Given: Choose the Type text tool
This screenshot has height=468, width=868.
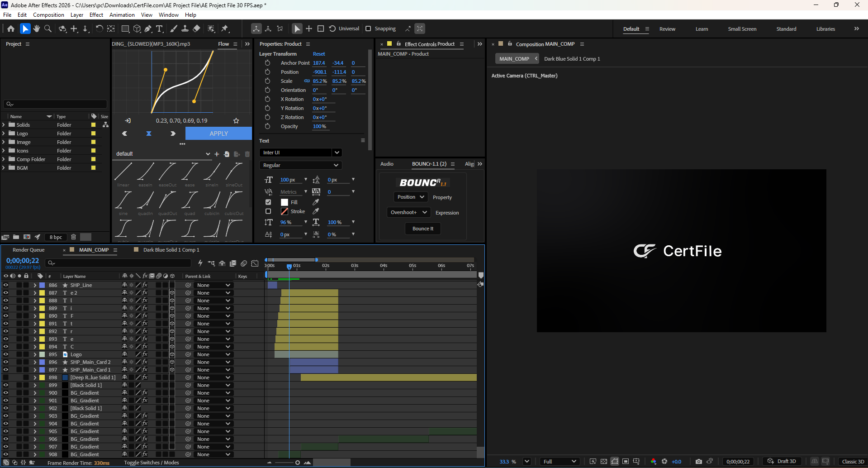Looking at the screenshot, I should pyautogui.click(x=159, y=29).
